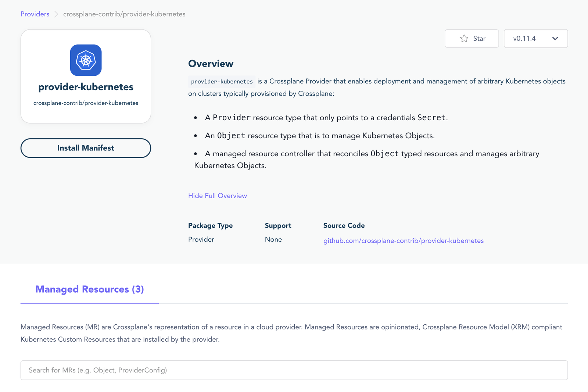
Task: Click the crossplane-contrib/provider-kubernetes breadcrumb text
Action: (124, 14)
